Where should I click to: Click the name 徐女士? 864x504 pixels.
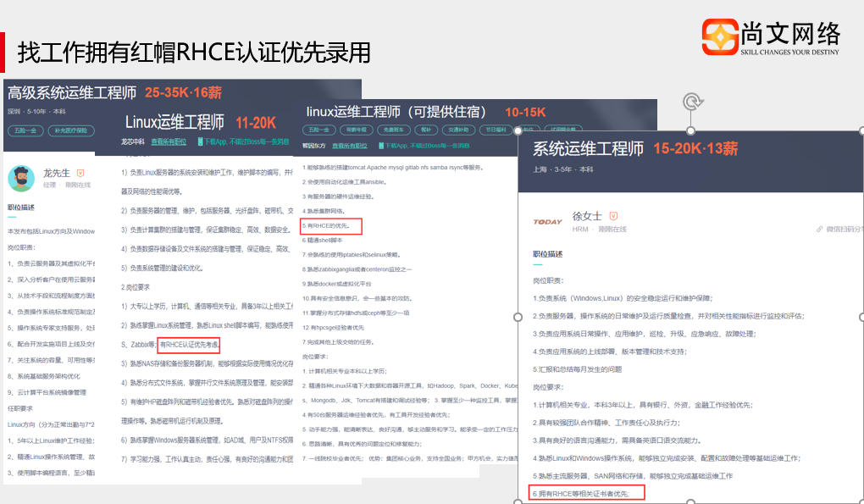point(587,216)
